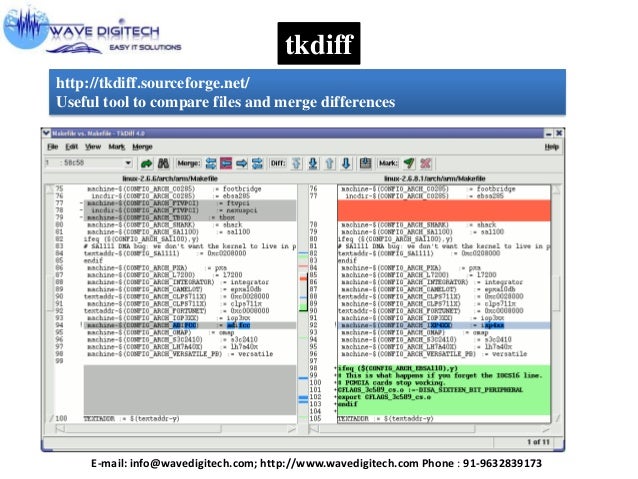Click the right pane horizontal scrollbar
The image size is (638, 479).
point(430,429)
